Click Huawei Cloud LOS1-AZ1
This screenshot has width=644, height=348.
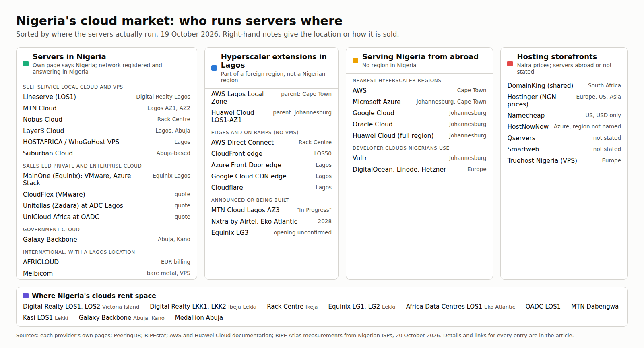[x=271, y=116]
